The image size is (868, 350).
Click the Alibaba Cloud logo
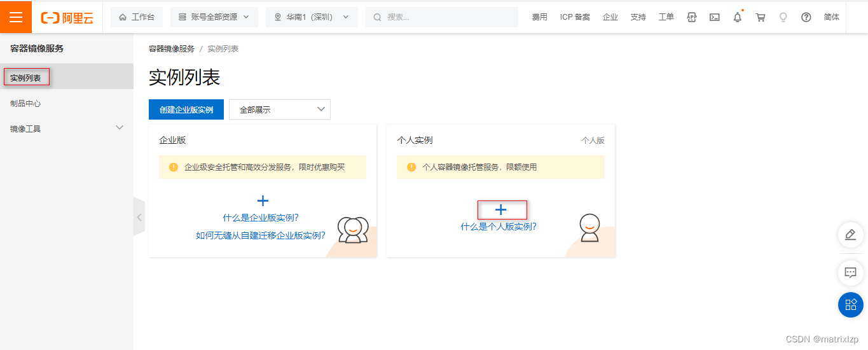(67, 17)
